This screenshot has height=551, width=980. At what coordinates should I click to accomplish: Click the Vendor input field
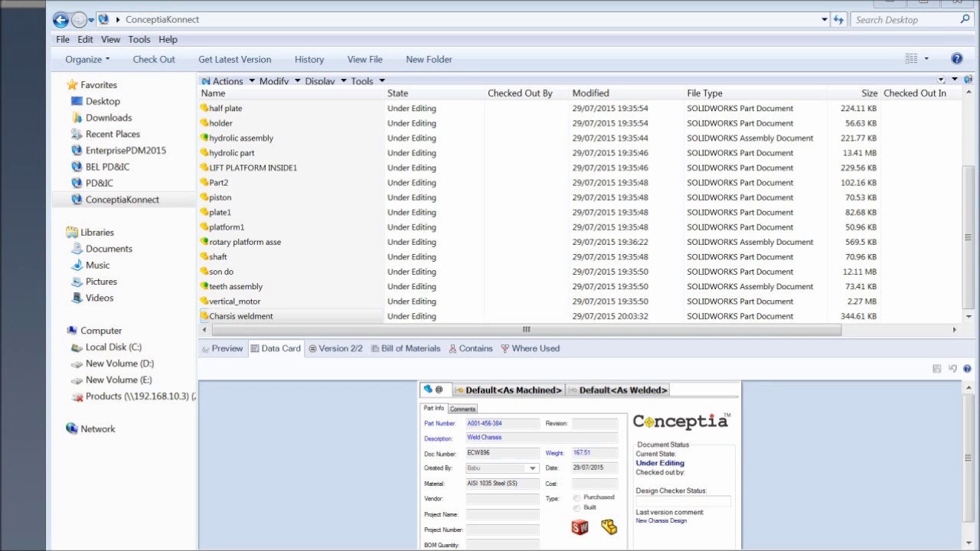click(x=502, y=498)
